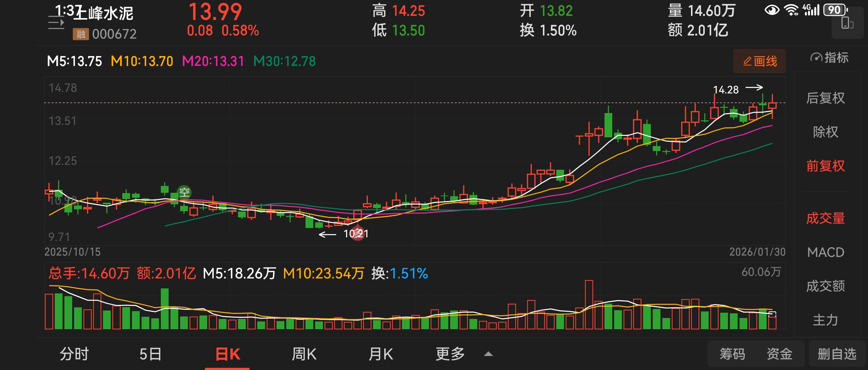Click the 空 short signal marker
Viewport: 868px width, 370px height.
(x=184, y=192)
